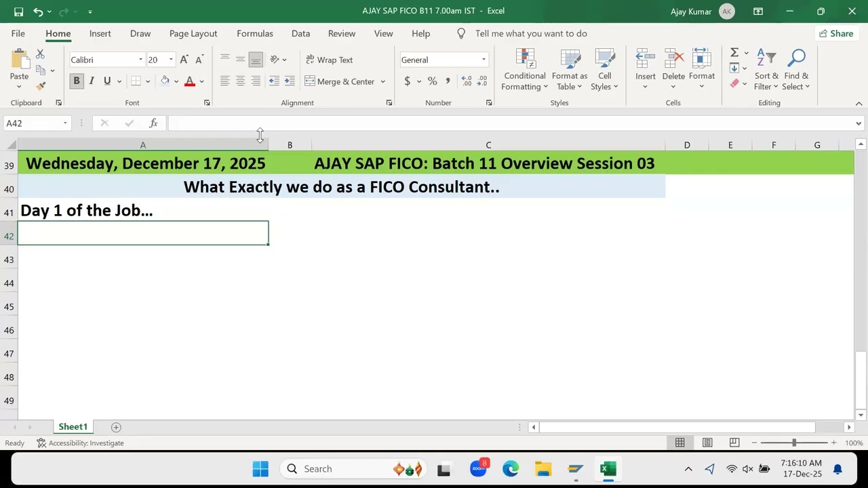Click the Orientation text angle icon

275,60
